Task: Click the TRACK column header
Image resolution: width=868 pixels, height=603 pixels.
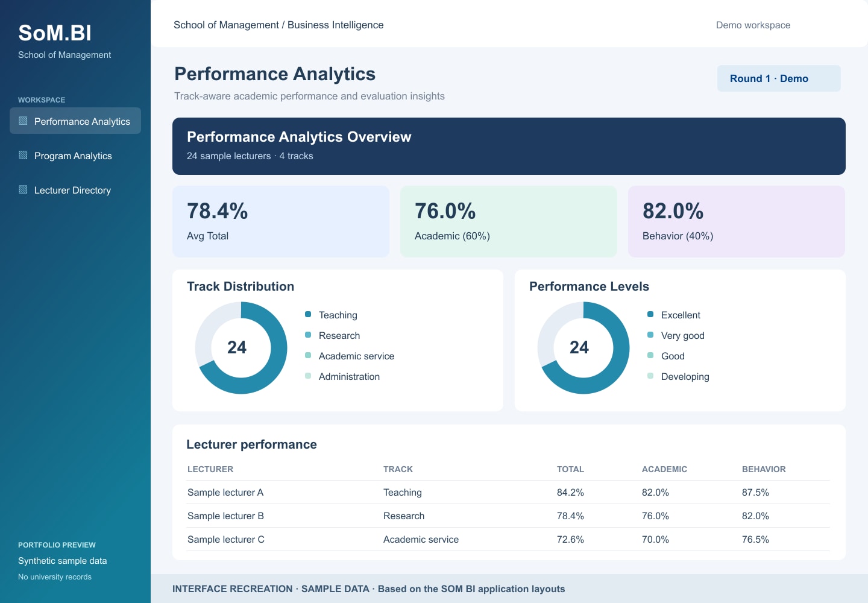Action: coord(398,469)
